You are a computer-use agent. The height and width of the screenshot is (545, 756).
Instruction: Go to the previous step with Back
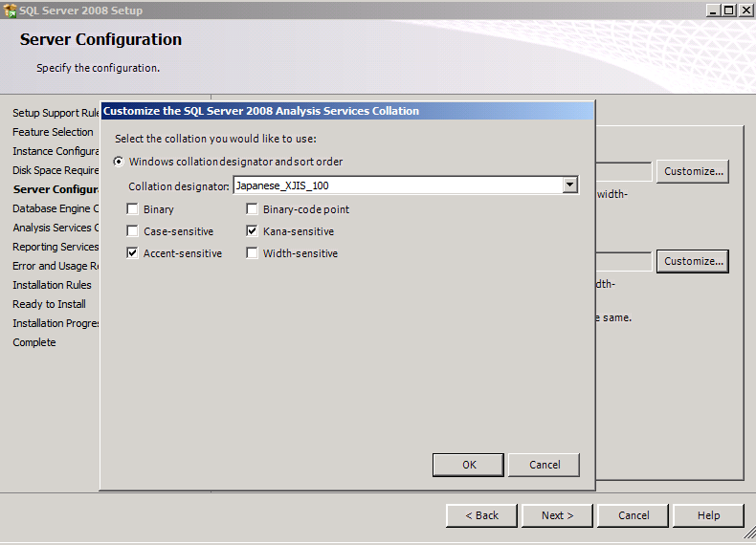point(481,515)
